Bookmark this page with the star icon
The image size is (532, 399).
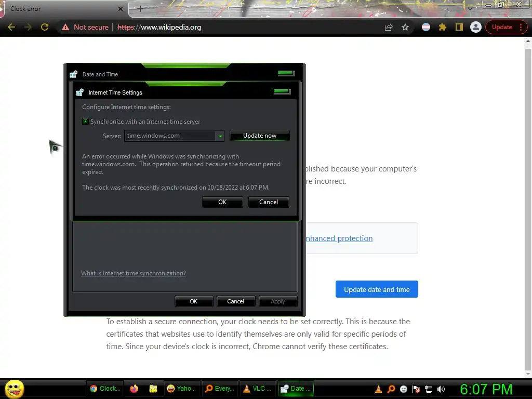tap(405, 27)
